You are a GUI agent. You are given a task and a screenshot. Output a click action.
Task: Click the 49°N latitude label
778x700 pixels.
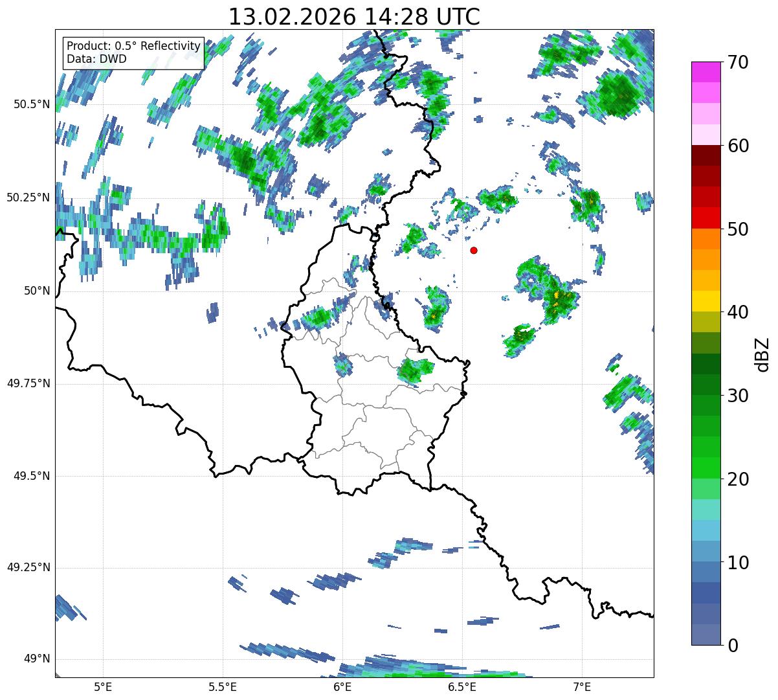tap(37, 659)
